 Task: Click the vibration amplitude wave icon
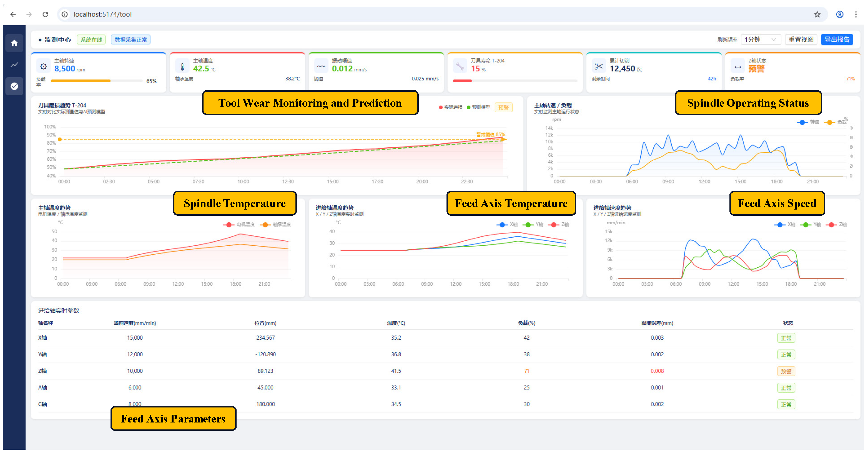pos(321,66)
